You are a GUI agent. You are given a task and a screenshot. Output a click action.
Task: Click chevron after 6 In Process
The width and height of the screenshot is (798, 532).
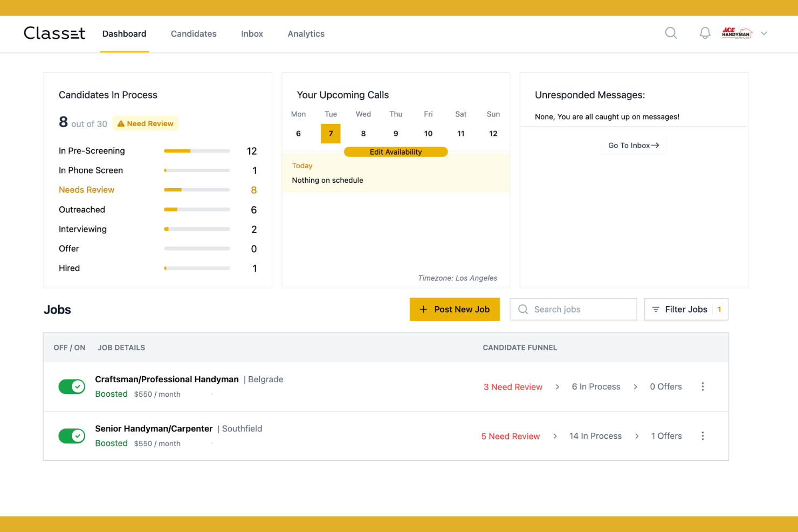(x=635, y=387)
